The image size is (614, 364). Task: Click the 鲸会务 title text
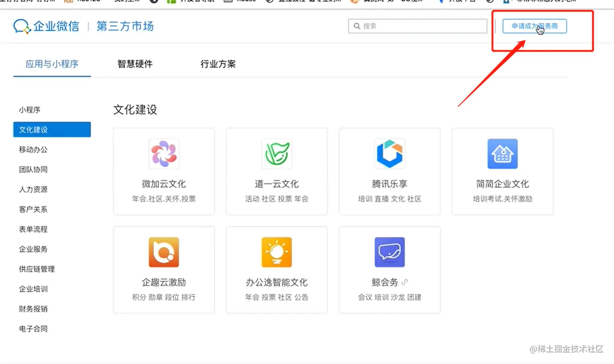click(385, 282)
